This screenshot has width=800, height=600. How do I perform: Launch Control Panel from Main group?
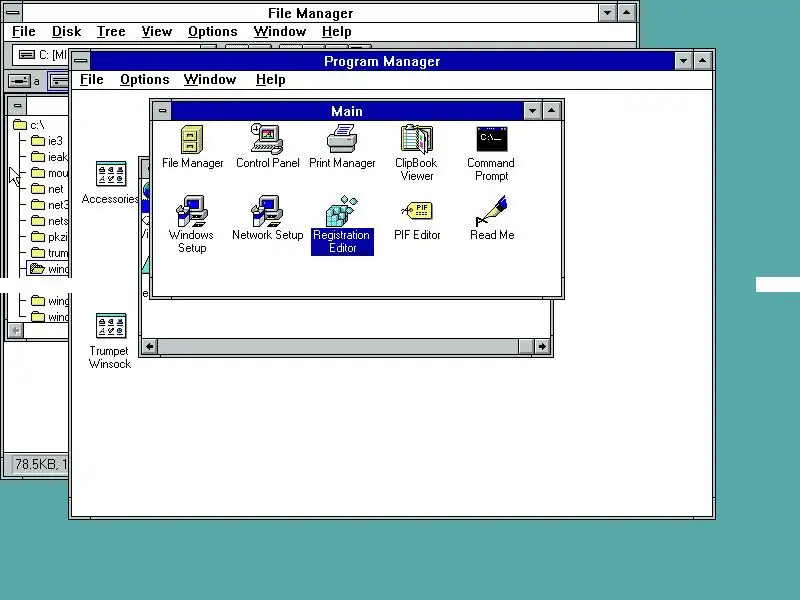pyautogui.click(x=267, y=146)
